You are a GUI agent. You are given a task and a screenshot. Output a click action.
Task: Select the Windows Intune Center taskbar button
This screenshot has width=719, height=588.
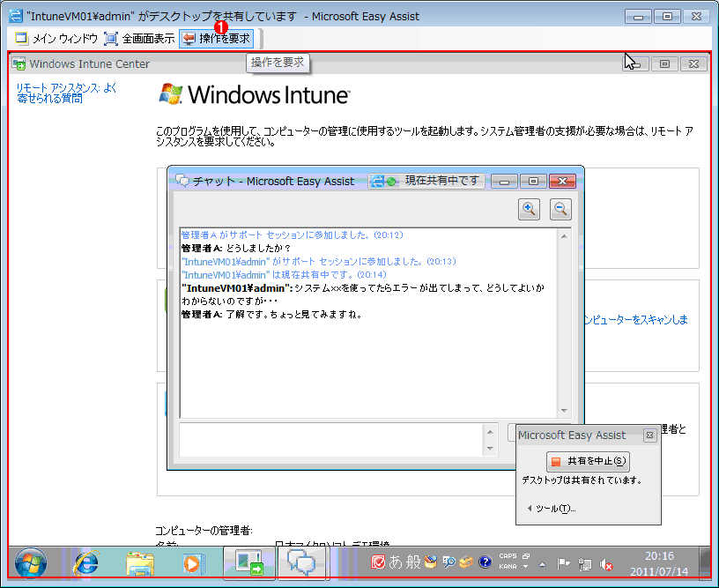coord(249,563)
